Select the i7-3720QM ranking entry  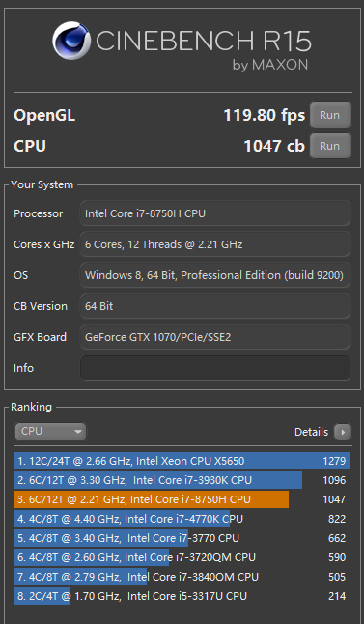[182, 557]
